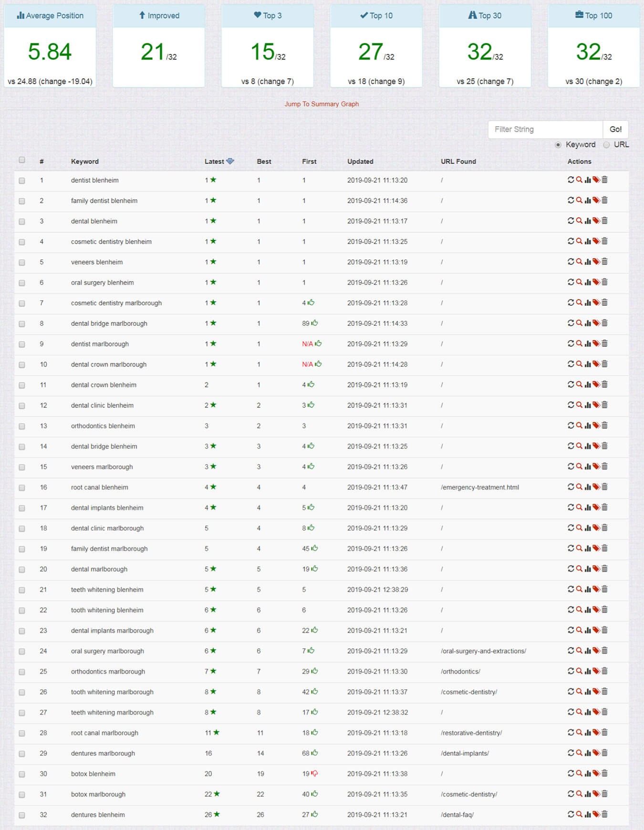Image resolution: width=644 pixels, height=830 pixels.
Task: Sort table by Keyword column header
Action: point(84,162)
